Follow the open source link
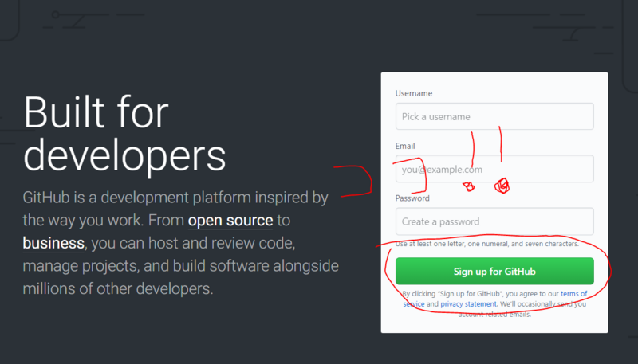 (230, 220)
